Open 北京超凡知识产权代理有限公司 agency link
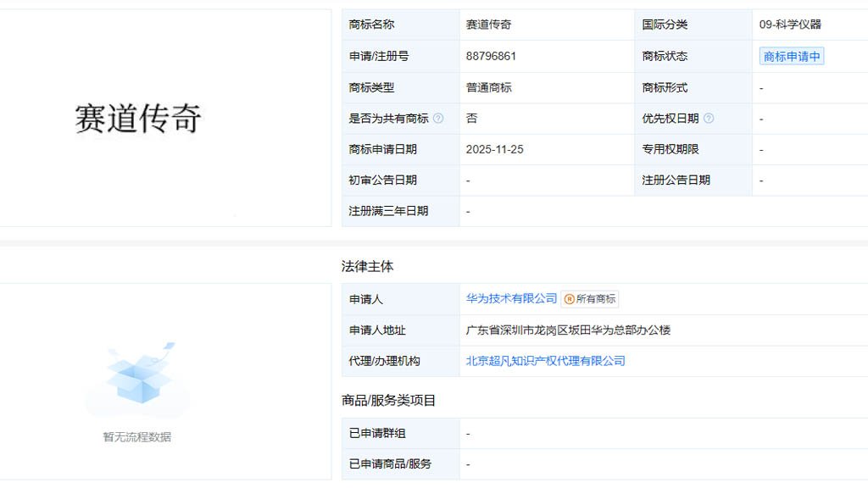This screenshot has height=488, width=868. [545, 361]
